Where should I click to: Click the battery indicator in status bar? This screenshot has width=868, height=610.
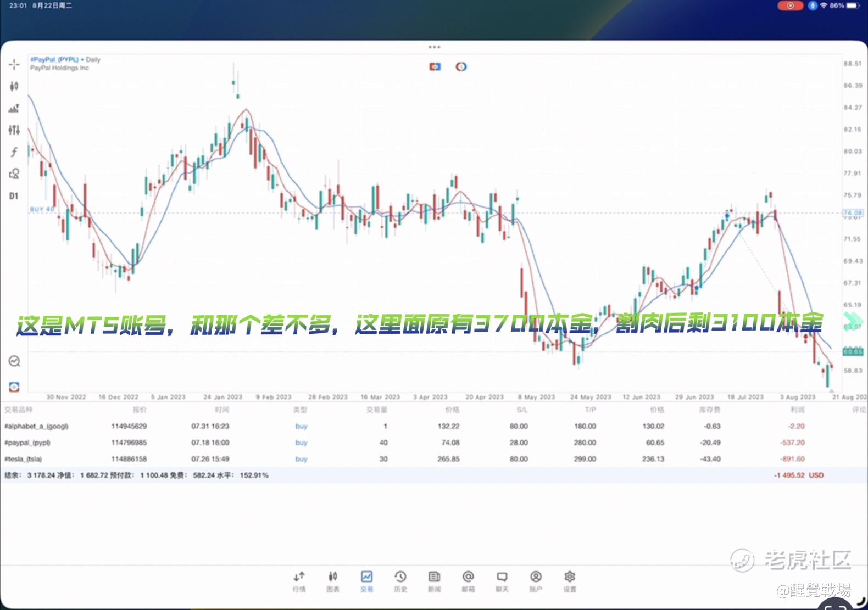pos(853,5)
